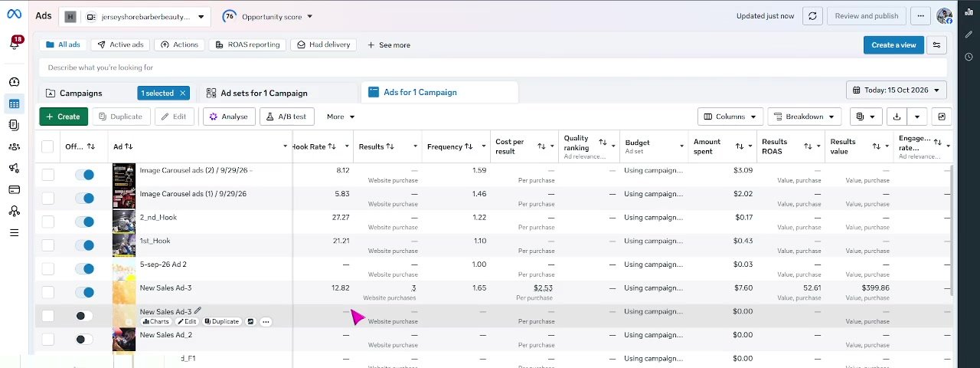Screen dimensions: 980x368
Task: Open Events manager nodes icon in sidebar
Action: [x=14, y=211]
